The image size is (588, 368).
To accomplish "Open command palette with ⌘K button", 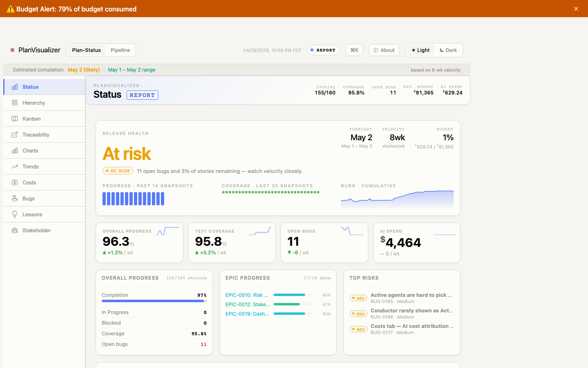I will click(354, 50).
